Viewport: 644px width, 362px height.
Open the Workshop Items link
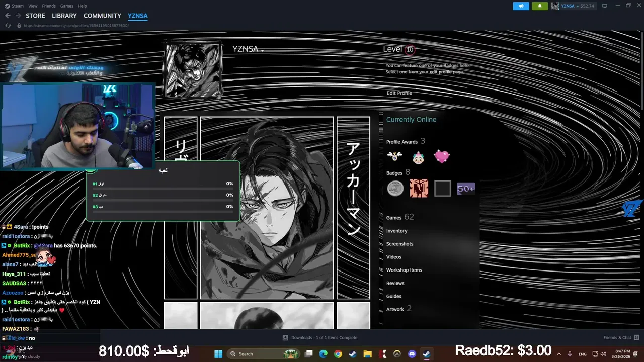click(404, 270)
